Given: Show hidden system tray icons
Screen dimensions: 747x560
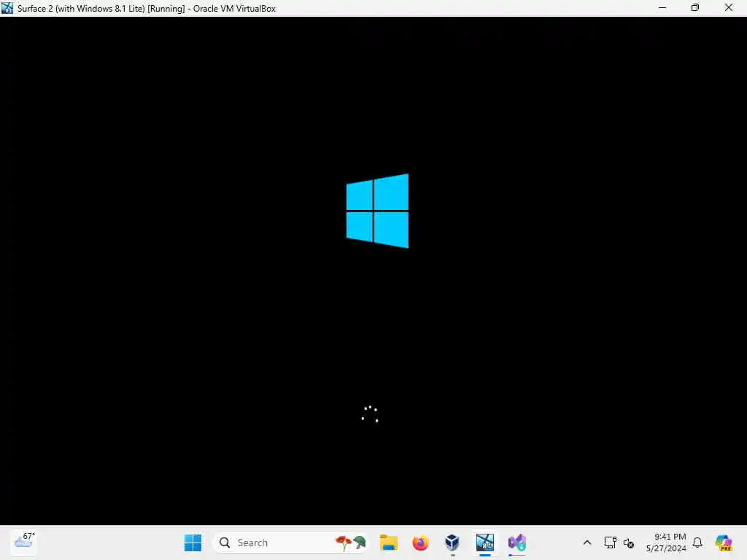Looking at the screenshot, I should click(x=587, y=542).
